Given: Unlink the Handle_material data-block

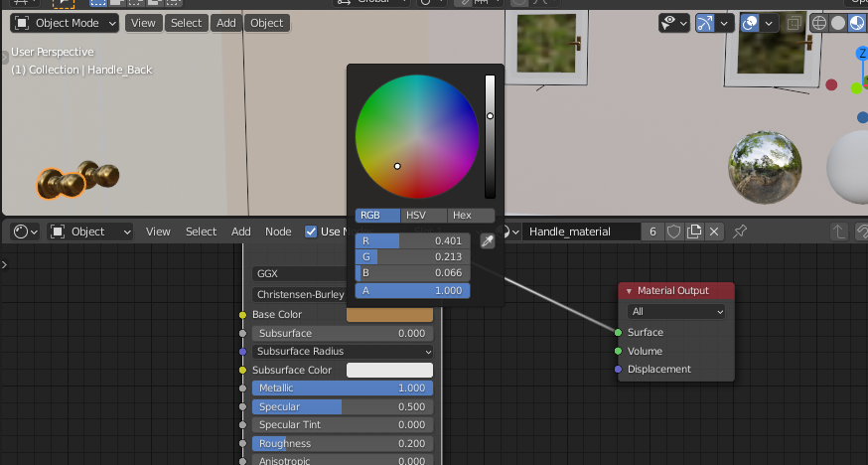Looking at the screenshot, I should 714,232.
